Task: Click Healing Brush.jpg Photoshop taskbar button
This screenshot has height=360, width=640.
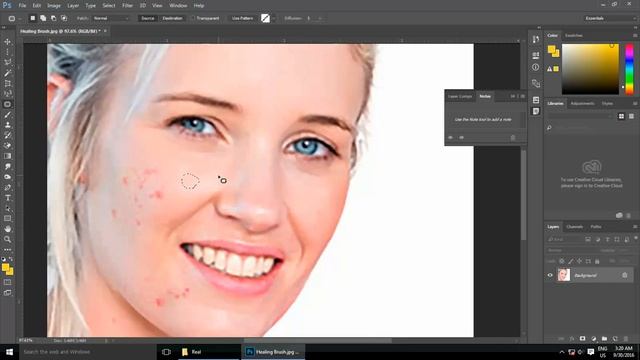Action: click(x=273, y=352)
